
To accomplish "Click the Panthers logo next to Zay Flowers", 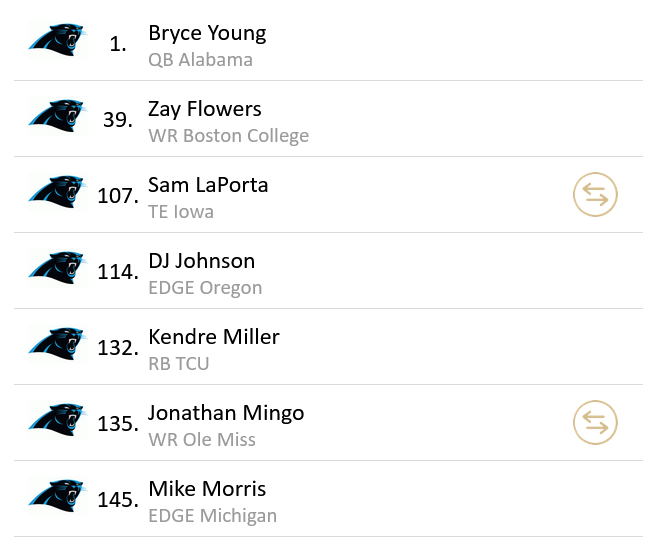I will [x=57, y=116].
